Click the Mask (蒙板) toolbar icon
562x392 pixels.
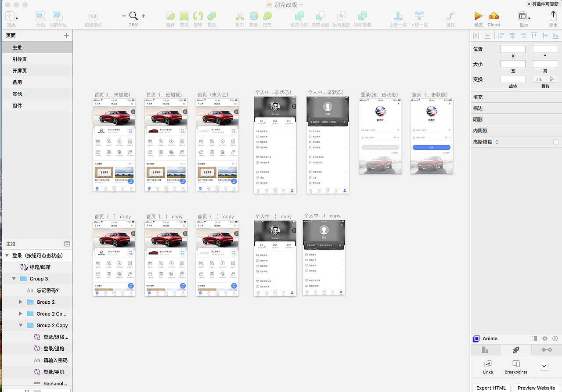(253, 16)
